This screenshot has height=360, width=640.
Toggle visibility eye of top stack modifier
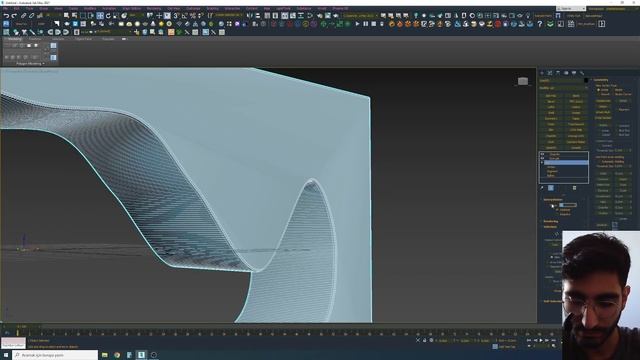tap(542, 154)
